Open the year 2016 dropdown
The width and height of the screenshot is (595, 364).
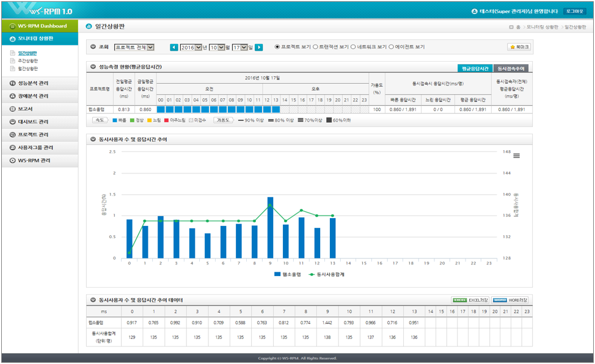191,47
